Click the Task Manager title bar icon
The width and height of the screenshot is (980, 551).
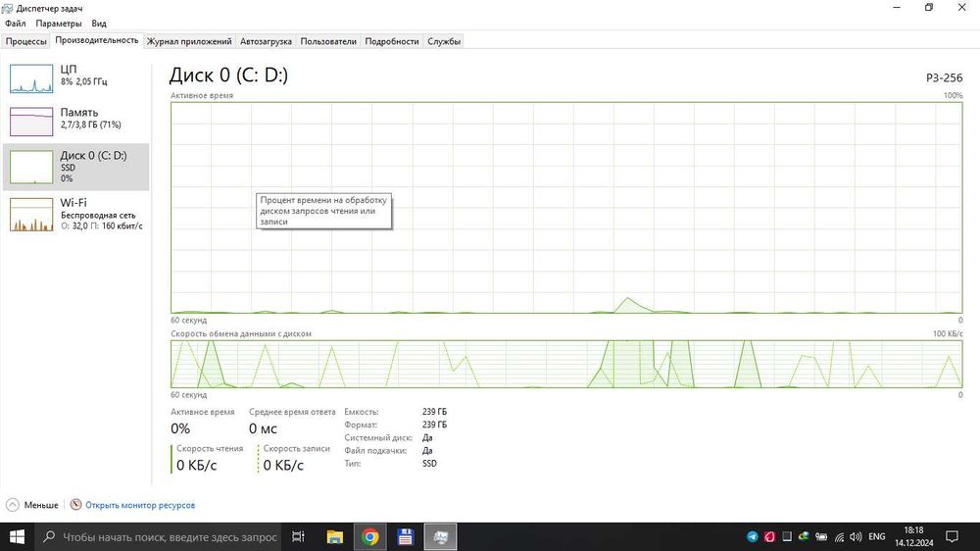(x=8, y=8)
